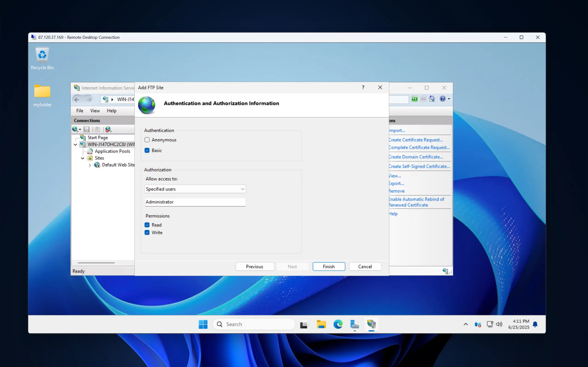Click Create Self-Signed Certificate link
Screen dimensions: 588x367
pyautogui.click(x=419, y=166)
